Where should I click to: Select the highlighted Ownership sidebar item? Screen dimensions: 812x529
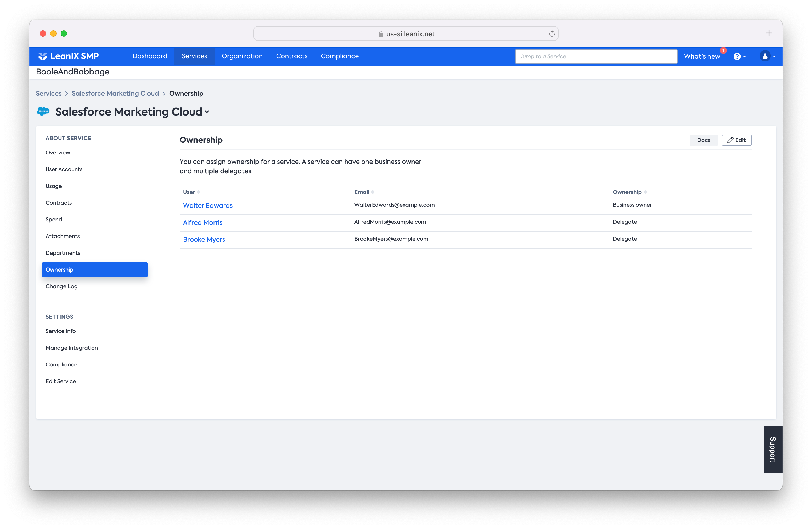pos(94,270)
